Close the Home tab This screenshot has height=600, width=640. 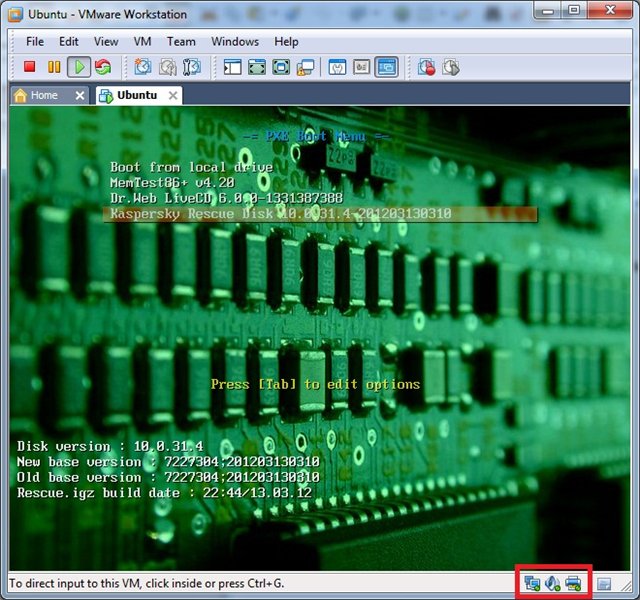(x=80, y=96)
